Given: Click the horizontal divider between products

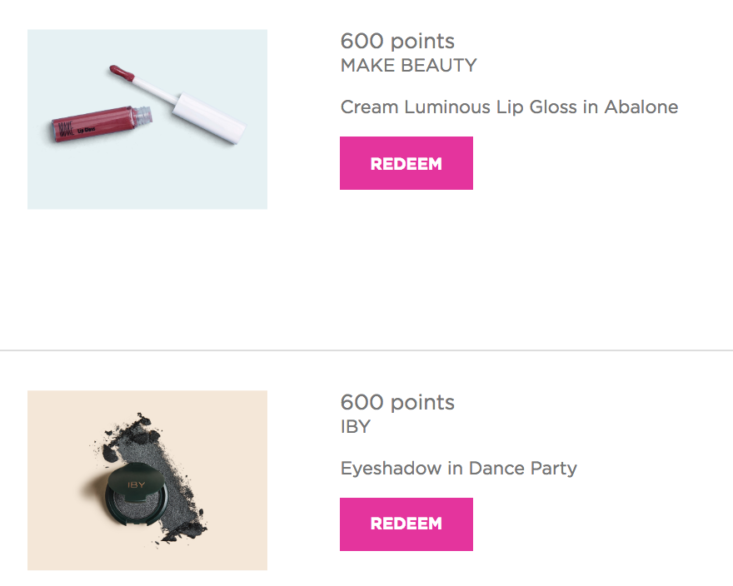Looking at the screenshot, I should point(366,350).
